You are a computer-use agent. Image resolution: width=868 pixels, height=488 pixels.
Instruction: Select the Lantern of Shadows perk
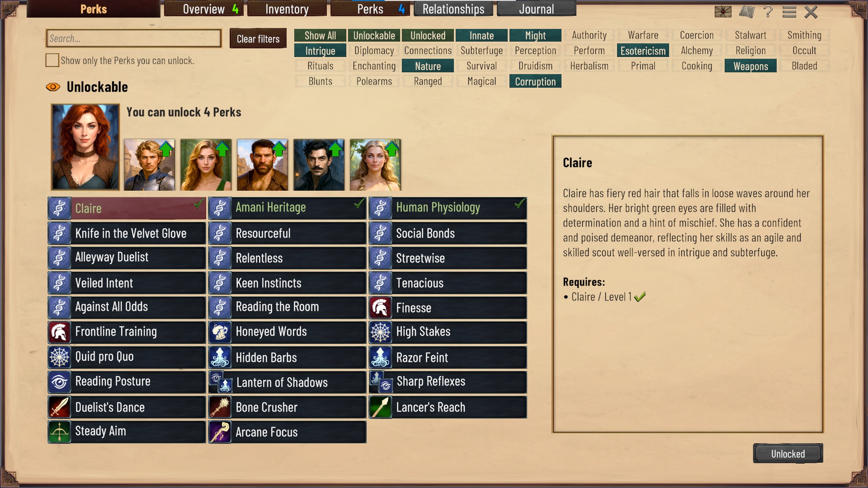coord(288,382)
